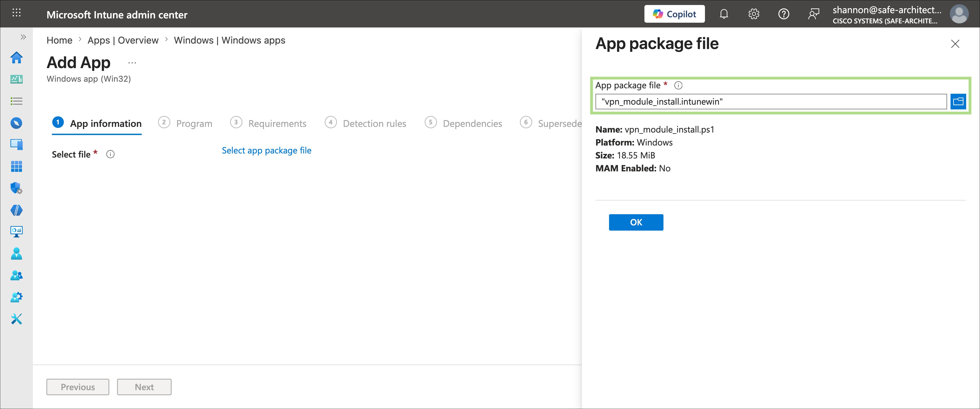980x409 pixels.
Task: Click MAM Enabled: No text
Action: tap(633, 168)
